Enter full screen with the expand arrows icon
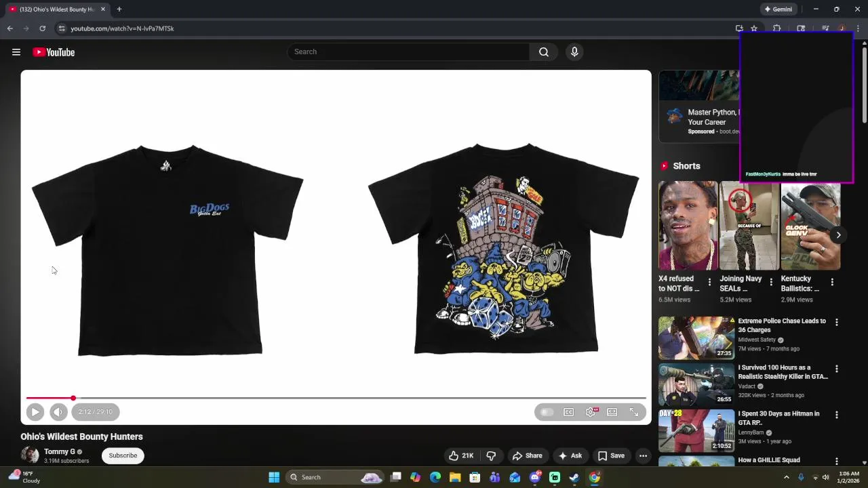868x488 pixels. [634, 412]
